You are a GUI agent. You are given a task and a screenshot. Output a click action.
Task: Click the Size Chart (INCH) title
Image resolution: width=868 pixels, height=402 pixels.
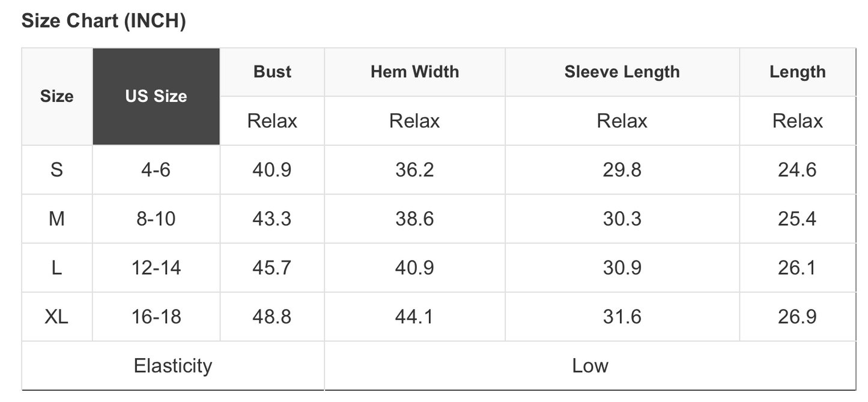click(x=103, y=21)
